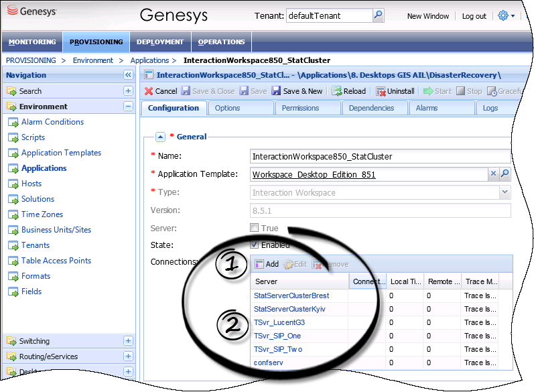
Task: Click the Name input field
Action: [379, 156]
